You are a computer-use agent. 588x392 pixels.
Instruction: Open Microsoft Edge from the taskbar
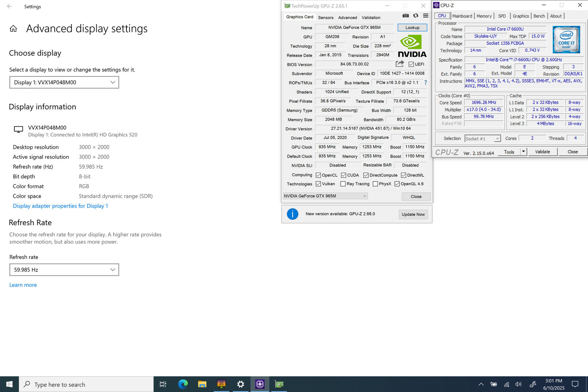tap(183, 384)
